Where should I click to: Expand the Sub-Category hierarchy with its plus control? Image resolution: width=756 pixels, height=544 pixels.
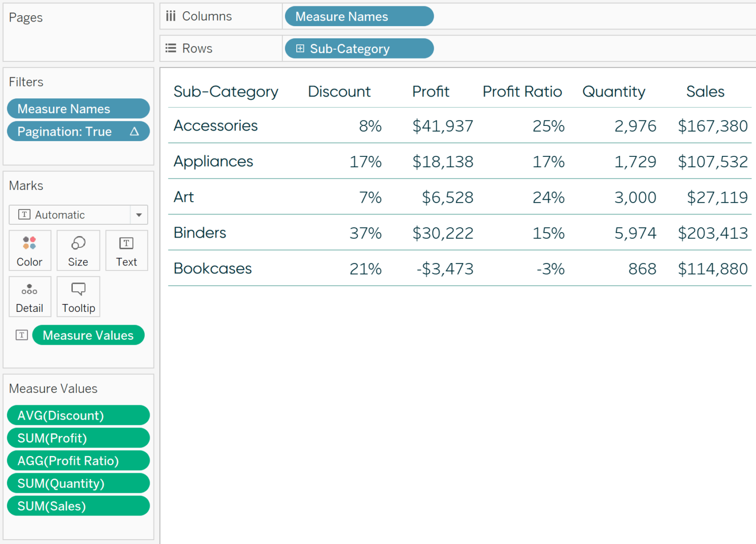[x=300, y=48]
